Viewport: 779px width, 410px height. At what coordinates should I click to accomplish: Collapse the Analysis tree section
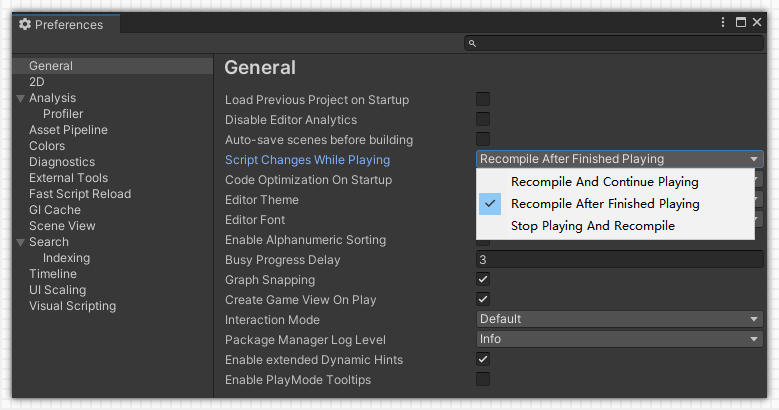[20, 98]
